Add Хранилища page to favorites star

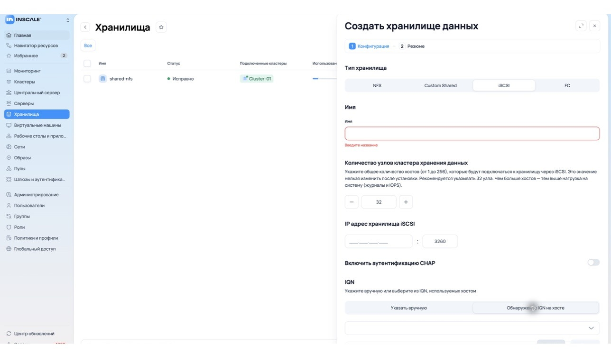click(x=161, y=27)
